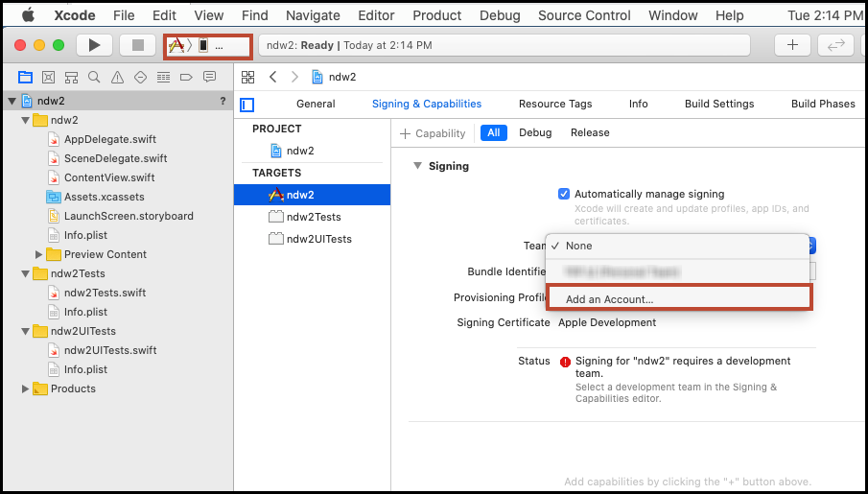The image size is (868, 494).
Task: Click the Library plus button
Action: coord(792,45)
